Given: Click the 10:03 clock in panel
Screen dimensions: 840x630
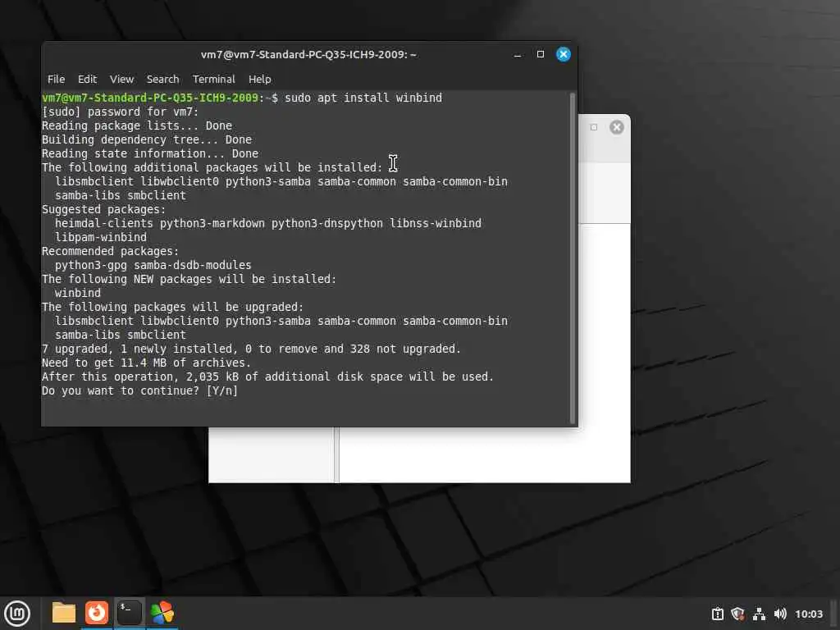Looking at the screenshot, I should click(809, 614).
